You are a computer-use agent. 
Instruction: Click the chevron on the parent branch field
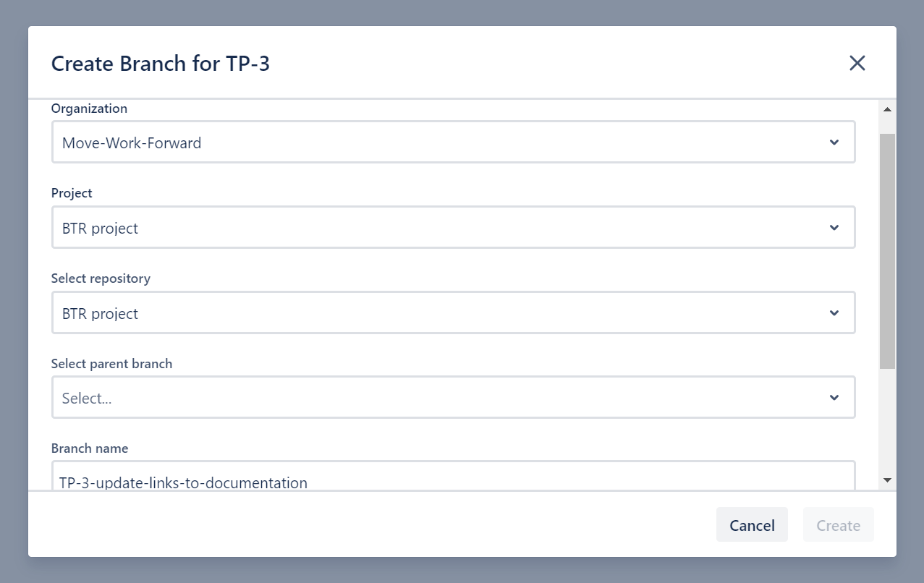[x=834, y=397]
